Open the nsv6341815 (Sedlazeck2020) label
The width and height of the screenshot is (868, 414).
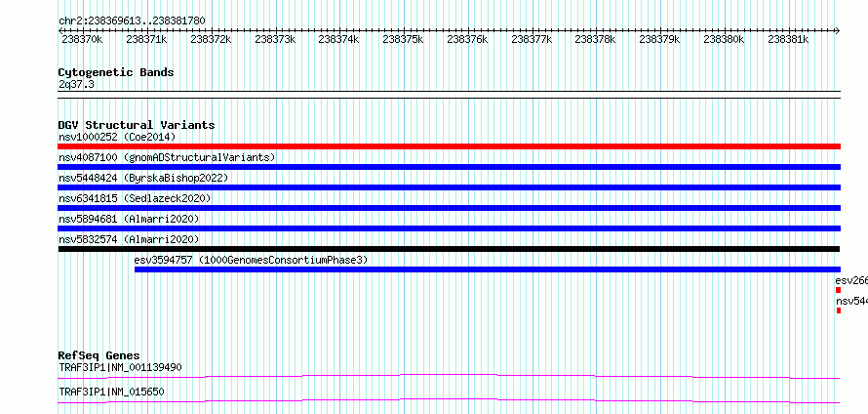[x=135, y=198]
